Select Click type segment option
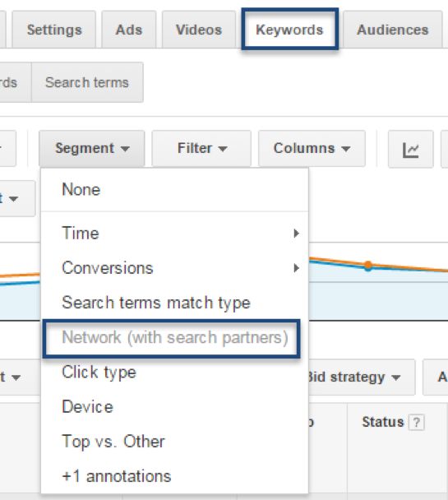The width and height of the screenshot is (448, 500). [174, 373]
